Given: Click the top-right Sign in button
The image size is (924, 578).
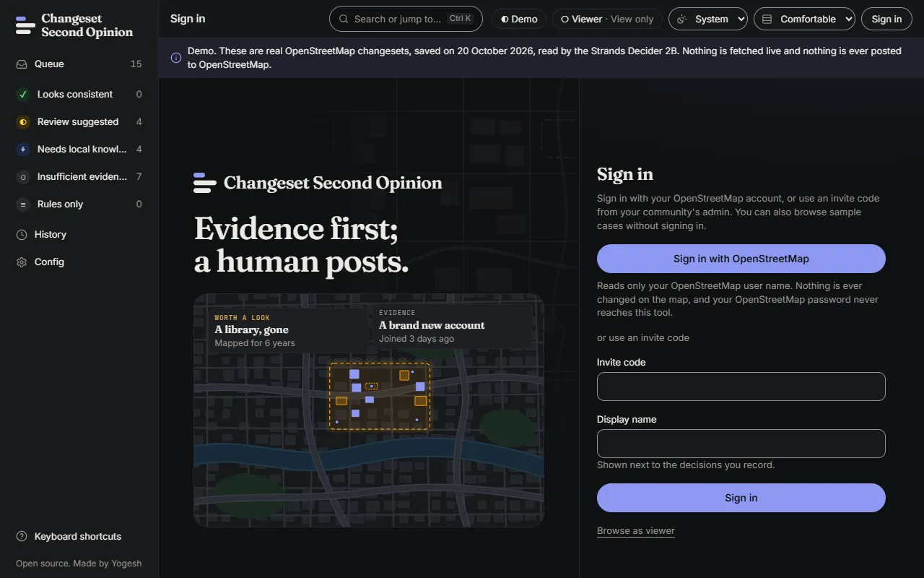Looking at the screenshot, I should [886, 20].
